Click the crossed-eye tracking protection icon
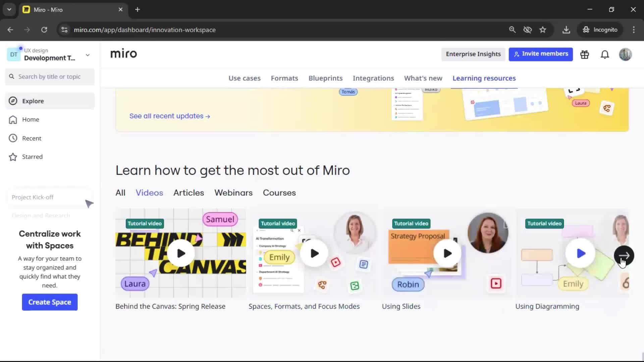The width and height of the screenshot is (644, 362). (x=528, y=30)
